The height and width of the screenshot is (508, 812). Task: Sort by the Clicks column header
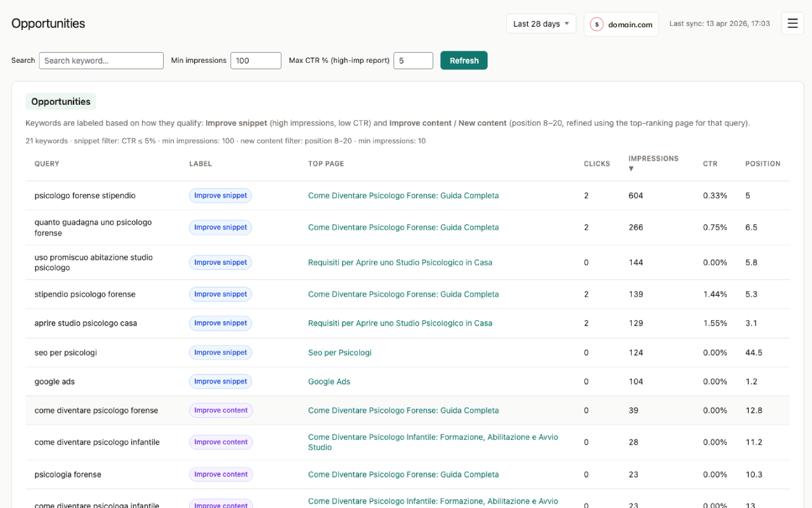(596, 164)
